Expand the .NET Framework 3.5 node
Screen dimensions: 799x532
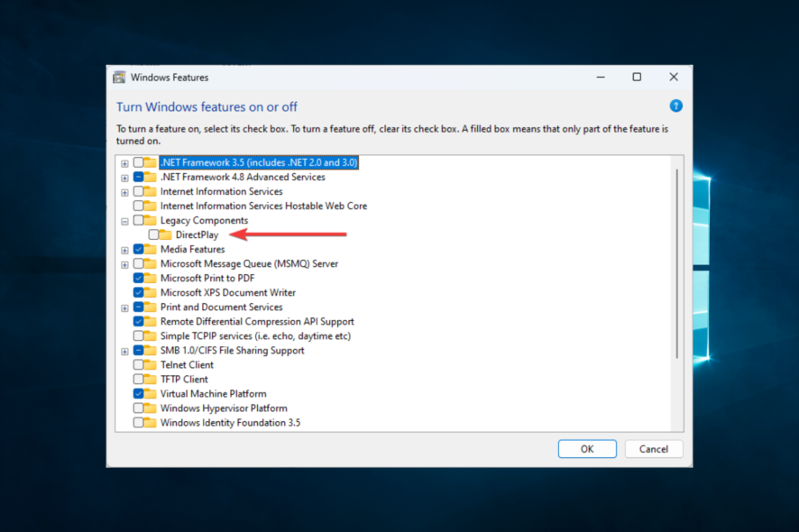pyautogui.click(x=124, y=163)
